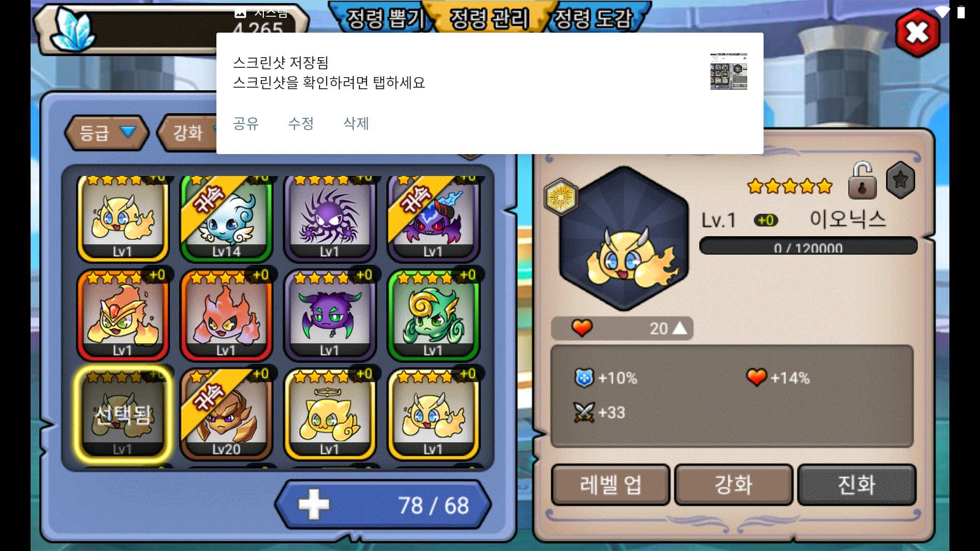Click the 0 / 120000 experience bar
Image resolution: width=980 pixels, height=551 pixels.
click(808, 246)
